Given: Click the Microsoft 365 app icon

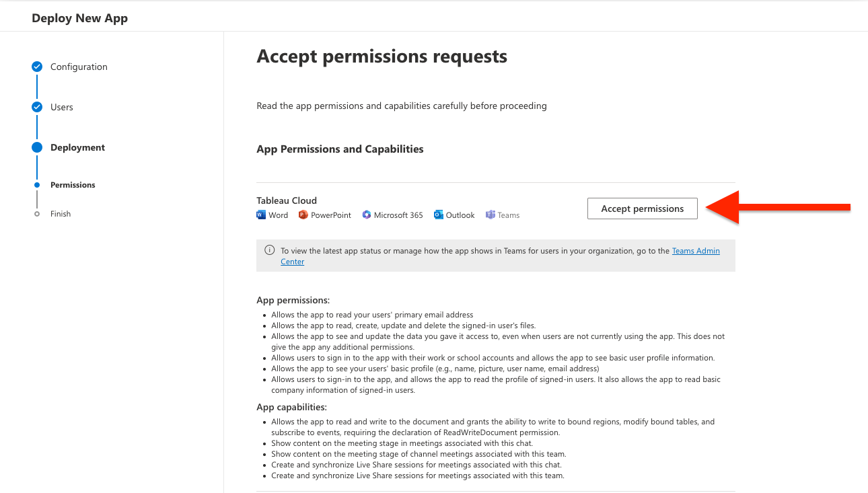Looking at the screenshot, I should (367, 215).
